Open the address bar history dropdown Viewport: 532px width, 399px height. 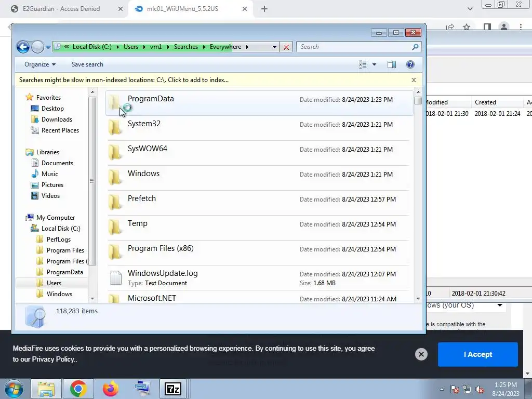[x=274, y=47]
